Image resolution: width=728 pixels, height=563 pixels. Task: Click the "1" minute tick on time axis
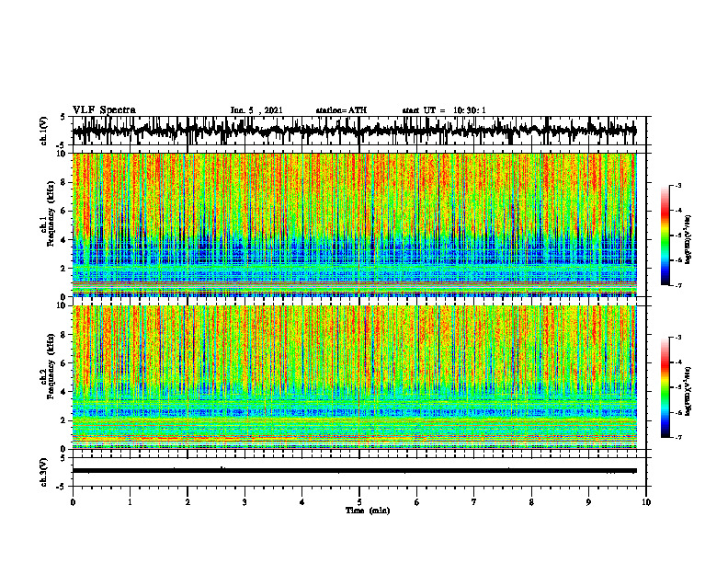click(x=130, y=502)
